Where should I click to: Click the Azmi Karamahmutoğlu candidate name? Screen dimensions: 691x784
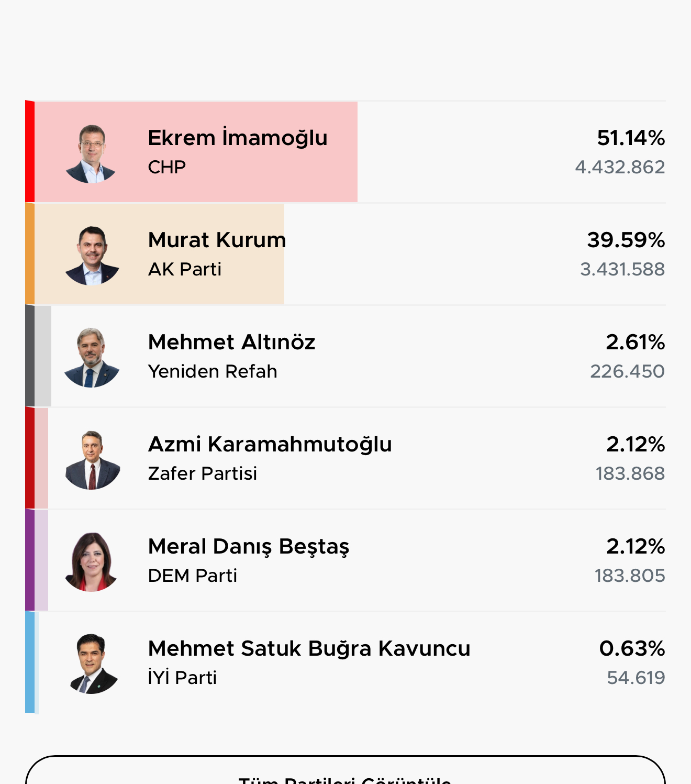pyautogui.click(x=270, y=445)
